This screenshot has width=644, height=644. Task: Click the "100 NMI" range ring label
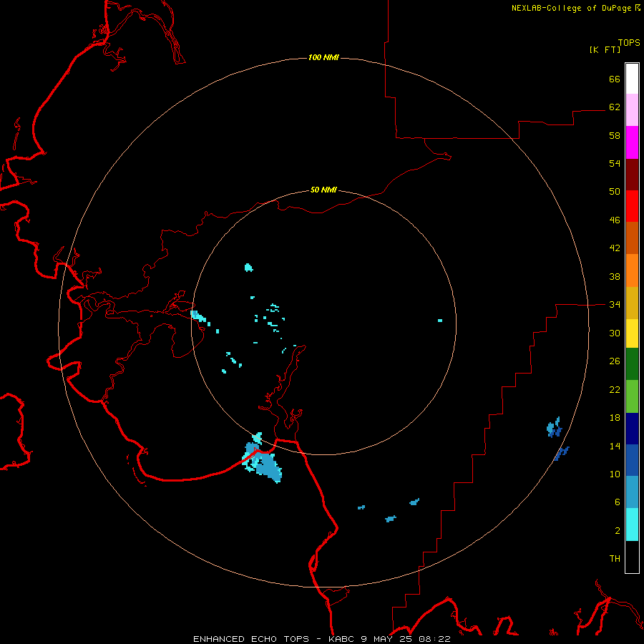[323, 57]
